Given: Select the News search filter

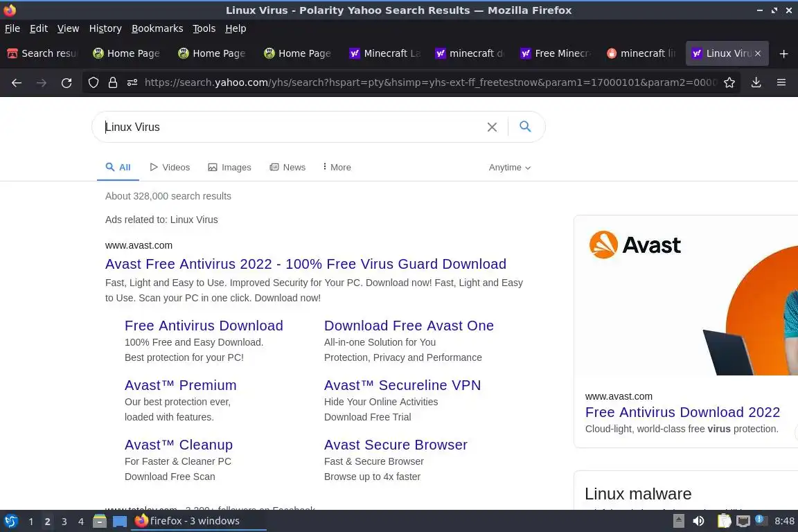Looking at the screenshot, I should [x=287, y=168].
